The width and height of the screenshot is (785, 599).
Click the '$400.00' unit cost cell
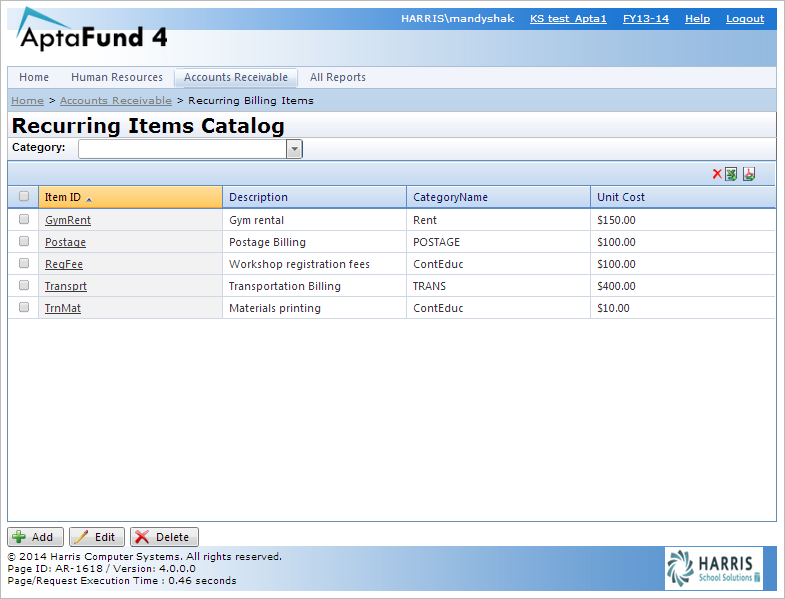pos(683,286)
